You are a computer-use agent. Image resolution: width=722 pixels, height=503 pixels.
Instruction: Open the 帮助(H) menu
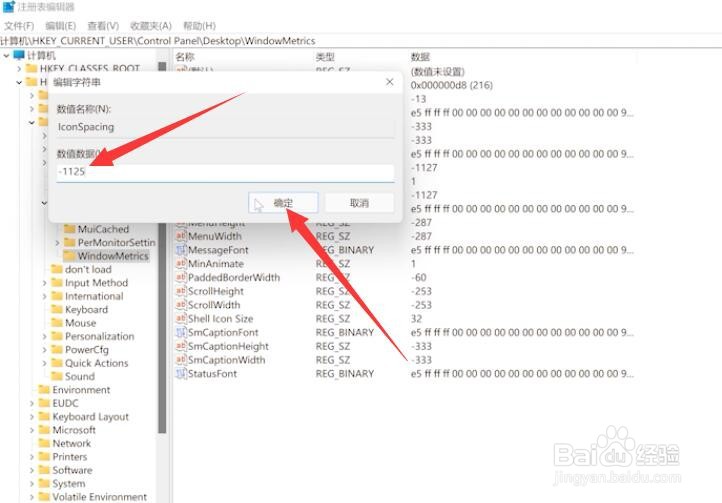tap(199, 26)
